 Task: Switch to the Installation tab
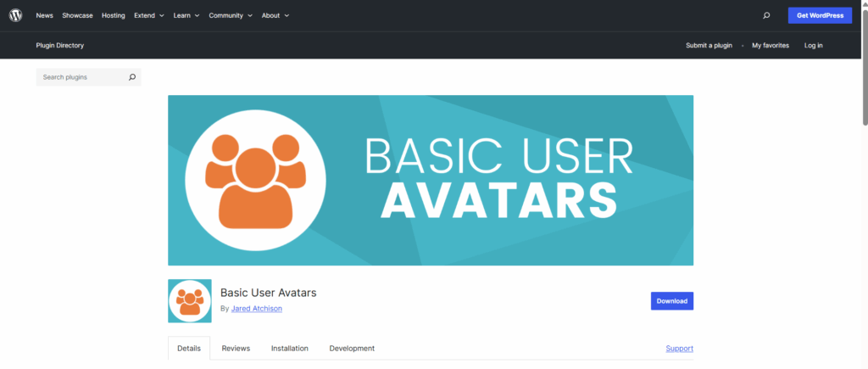click(x=290, y=349)
